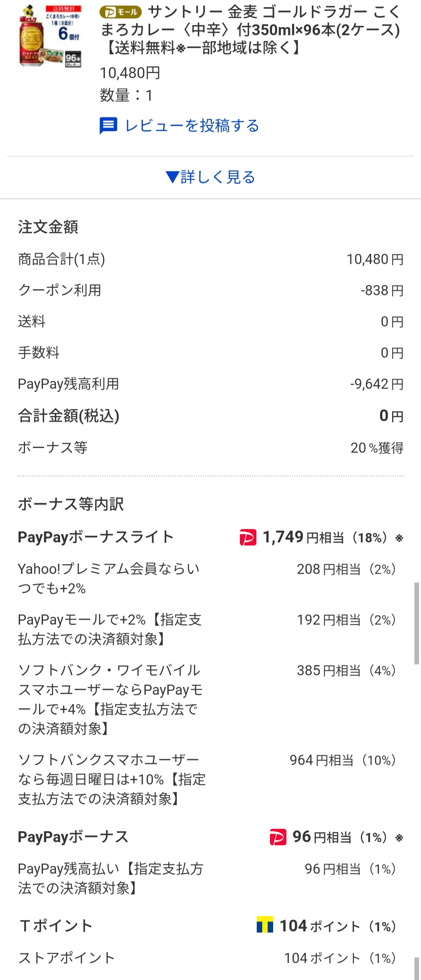421x980 pixels.
Task: Tap the PayPay Mall badge icon
Action: click(x=120, y=12)
